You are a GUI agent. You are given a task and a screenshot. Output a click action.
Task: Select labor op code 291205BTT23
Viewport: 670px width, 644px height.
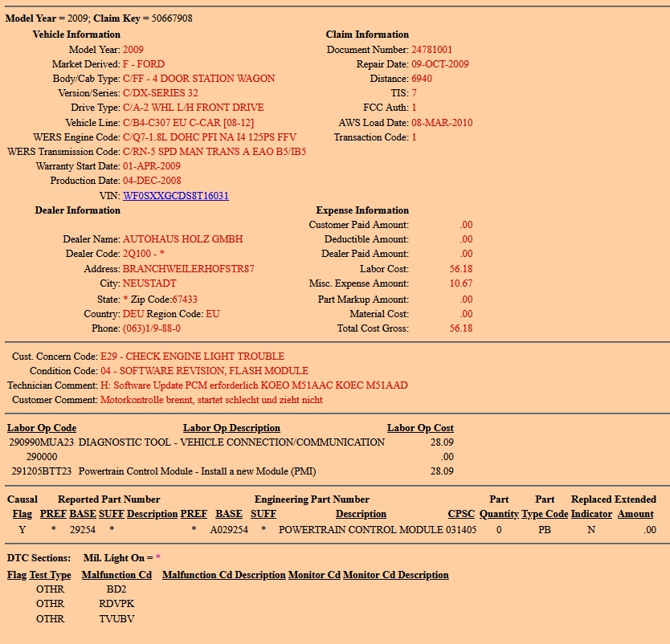[42, 471]
